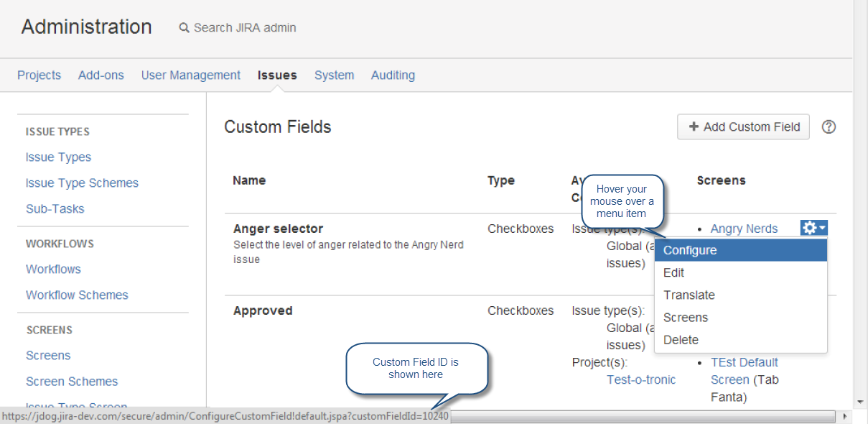
Task: Switch to the Add-ons tab
Action: [x=101, y=75]
